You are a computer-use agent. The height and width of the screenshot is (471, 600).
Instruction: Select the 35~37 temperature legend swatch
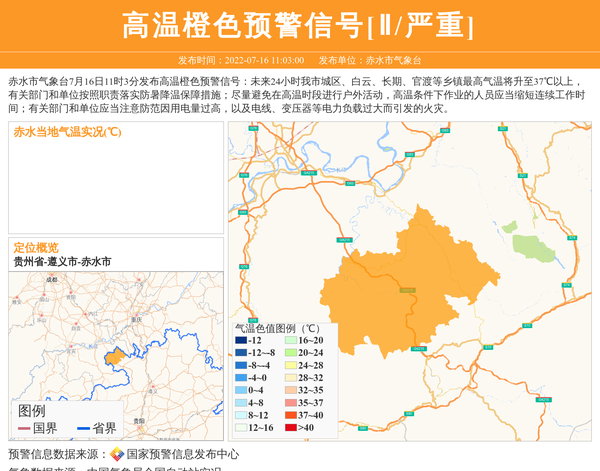(x=293, y=403)
